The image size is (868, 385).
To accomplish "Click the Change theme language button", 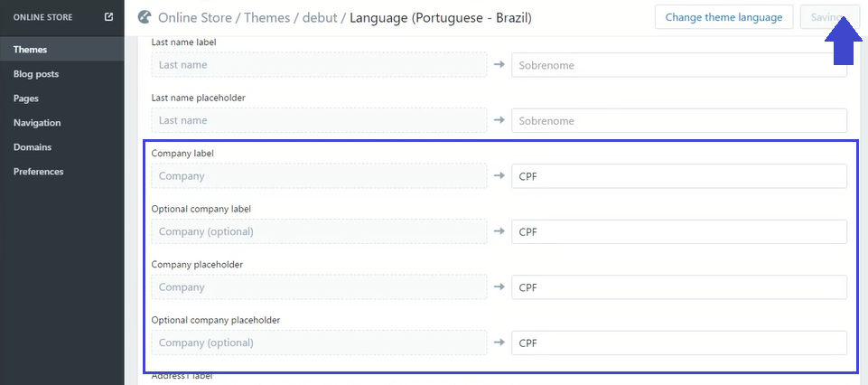I will 724,17.
